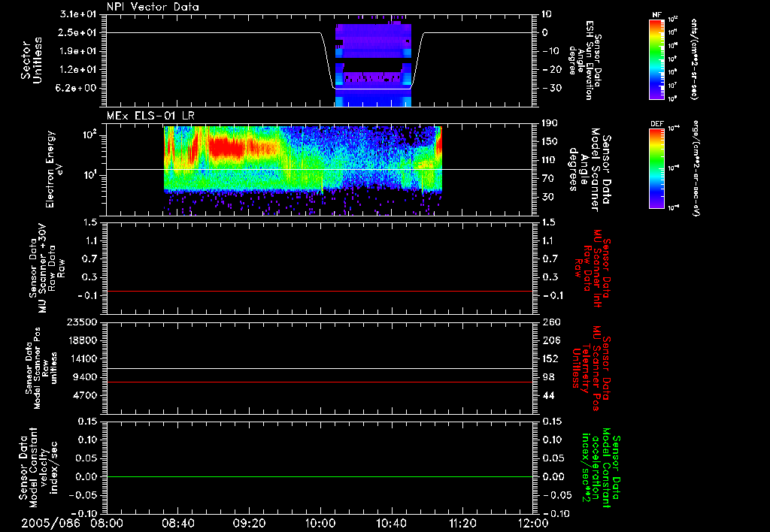Select the "NPI Vector Data" panel title

coord(153,7)
